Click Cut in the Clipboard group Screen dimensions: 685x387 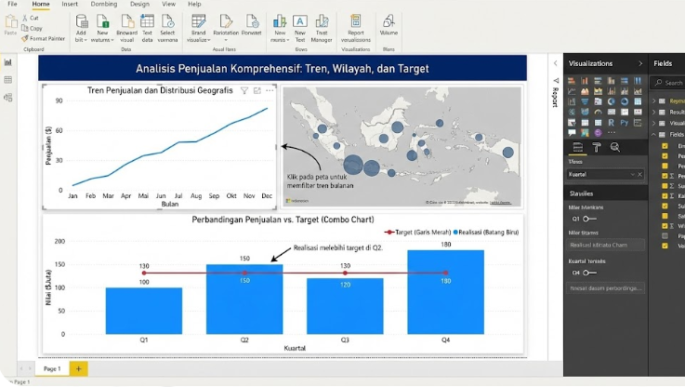(x=31, y=18)
